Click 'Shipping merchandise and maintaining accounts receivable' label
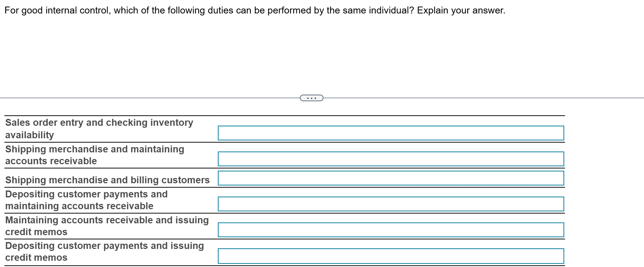The height and width of the screenshot is (267, 644). 95,155
